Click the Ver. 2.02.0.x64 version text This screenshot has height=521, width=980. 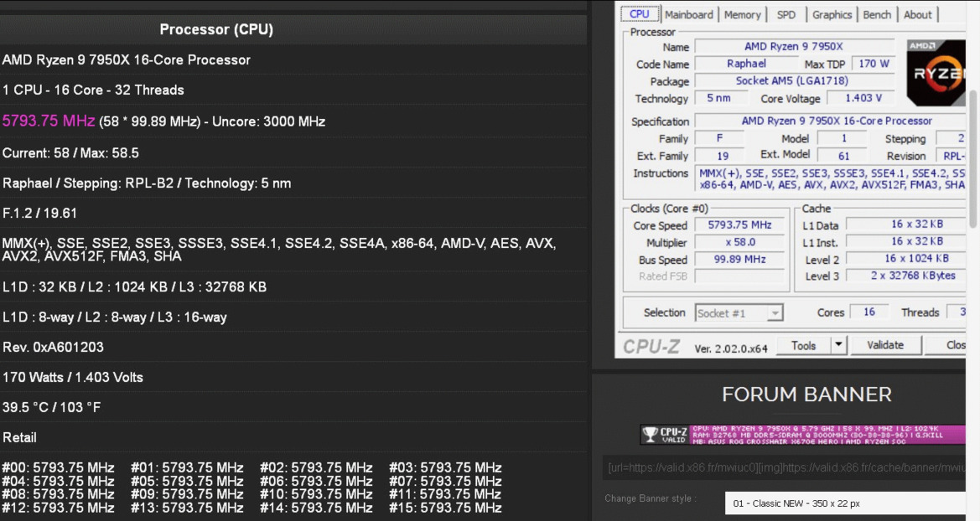(x=731, y=348)
